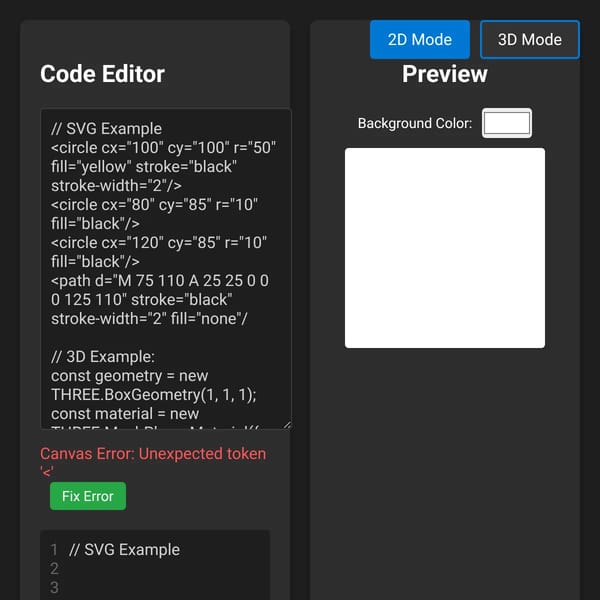Click line 1 '// SVG Example' in highlighted code
The width and height of the screenshot is (600, 600).
[x=124, y=549]
